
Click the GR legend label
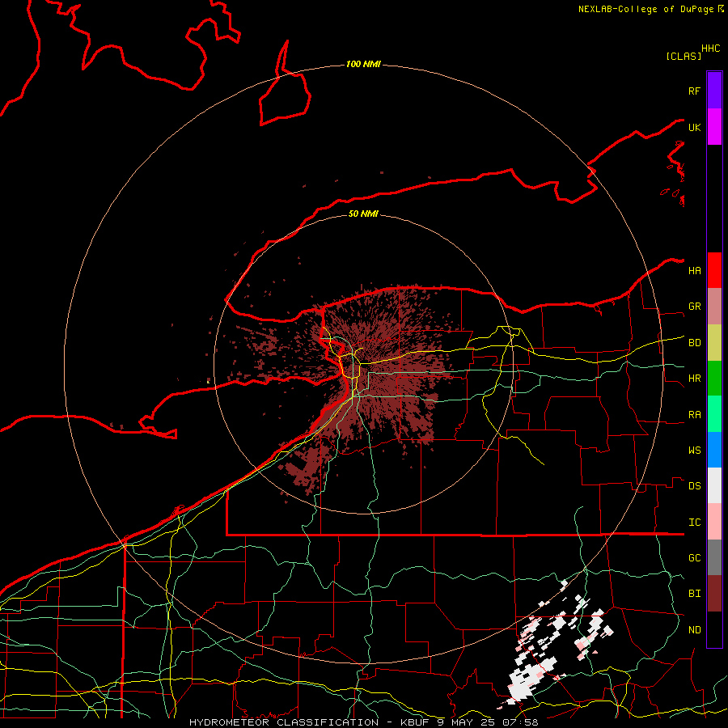click(x=694, y=307)
